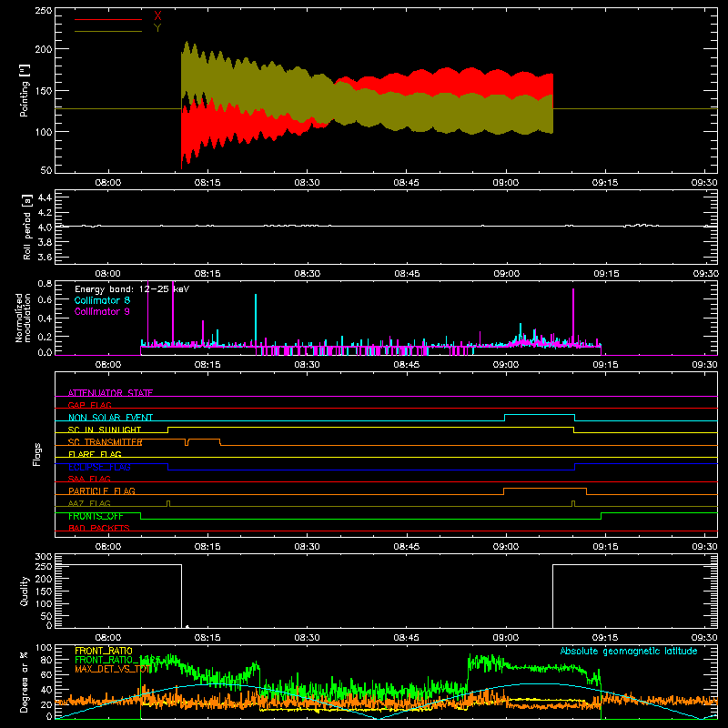This screenshot has height=728, width=728.
Task: Click the SC_TRANSMITTER flag label
Action: coord(105,442)
